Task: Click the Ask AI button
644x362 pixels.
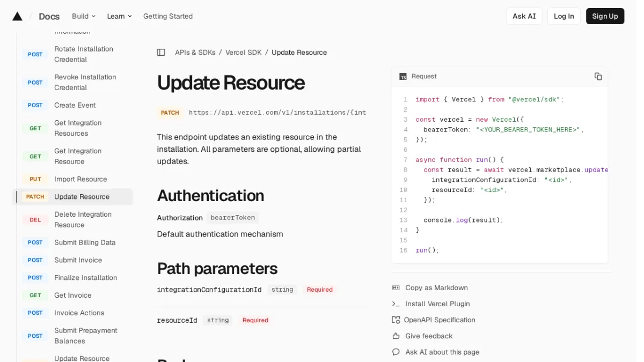Action: tap(524, 16)
